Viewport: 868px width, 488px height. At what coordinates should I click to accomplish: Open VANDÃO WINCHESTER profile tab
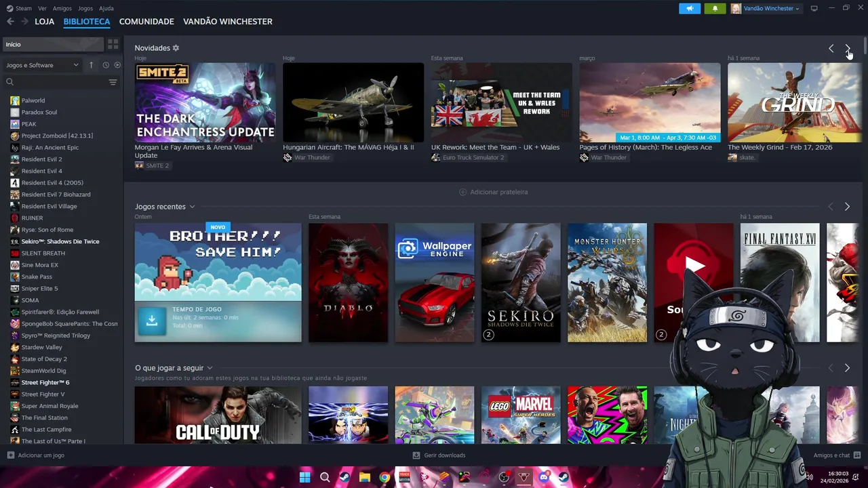coord(228,22)
